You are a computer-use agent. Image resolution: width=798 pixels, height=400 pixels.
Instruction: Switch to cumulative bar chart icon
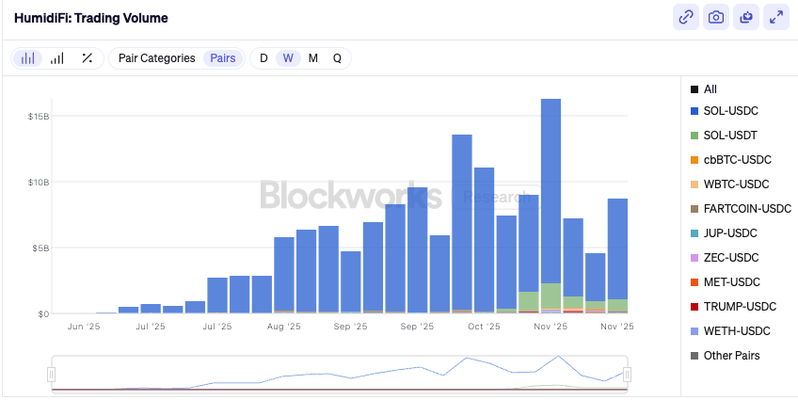point(57,58)
